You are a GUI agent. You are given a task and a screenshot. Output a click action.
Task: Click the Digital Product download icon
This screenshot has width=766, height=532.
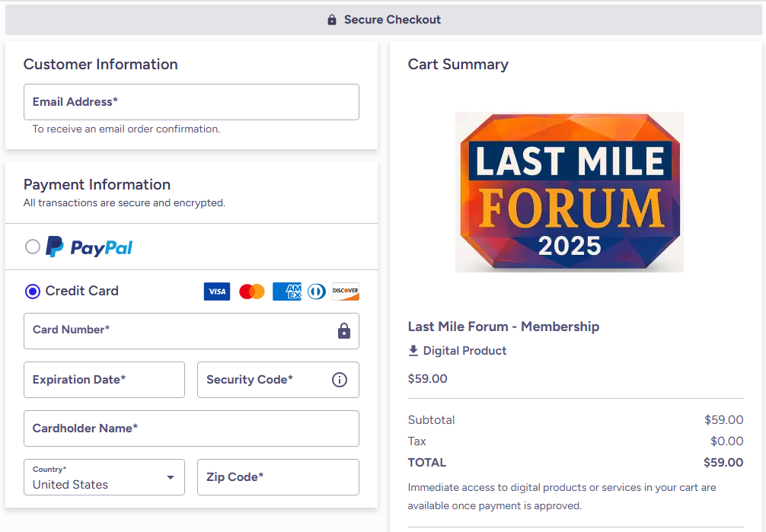(413, 351)
